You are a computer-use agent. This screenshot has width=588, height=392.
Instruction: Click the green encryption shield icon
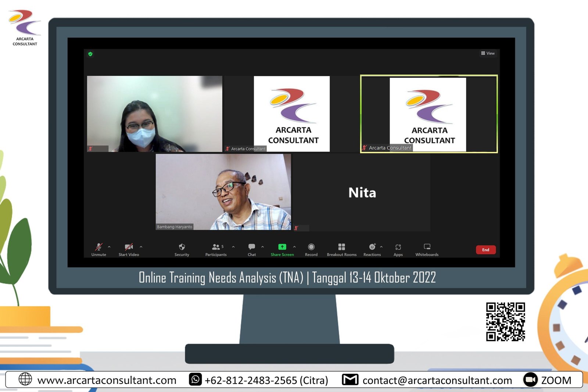[90, 54]
